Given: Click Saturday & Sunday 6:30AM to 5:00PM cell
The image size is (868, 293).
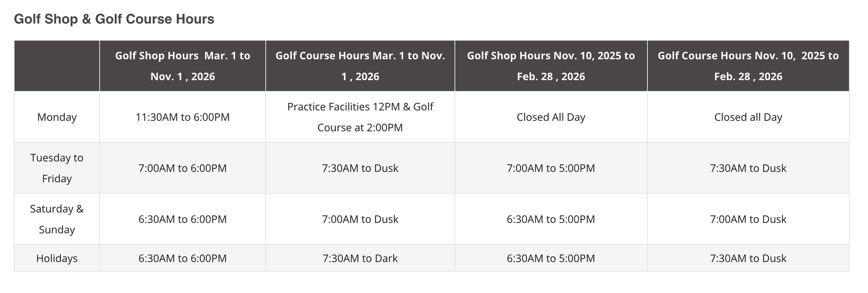Looking at the screenshot, I should coord(551,219).
